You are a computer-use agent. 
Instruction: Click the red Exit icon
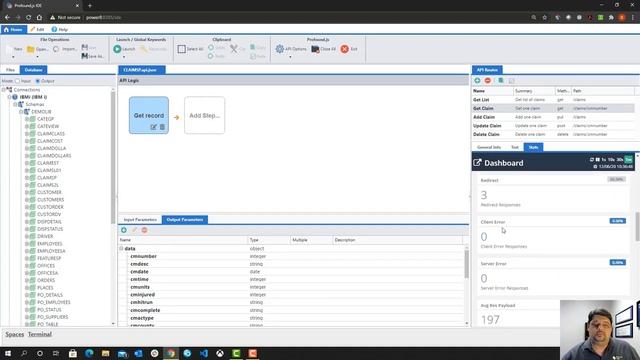point(344,49)
